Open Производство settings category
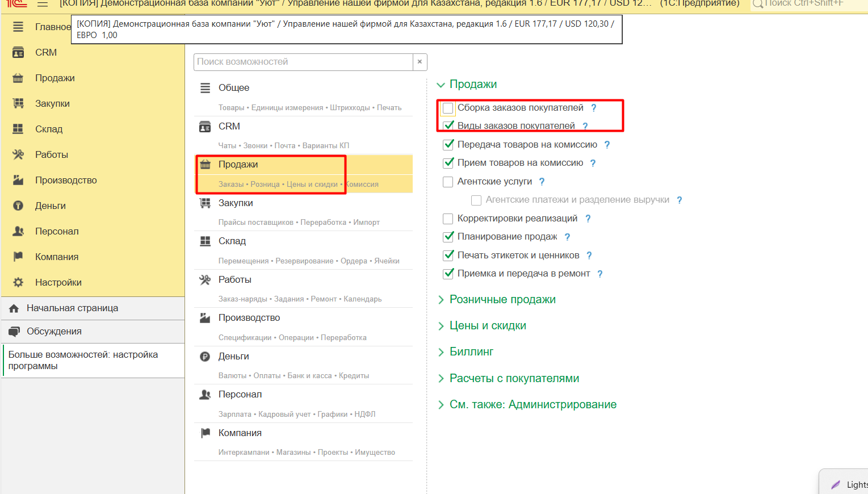Image resolution: width=868 pixels, height=494 pixels. tap(303, 326)
